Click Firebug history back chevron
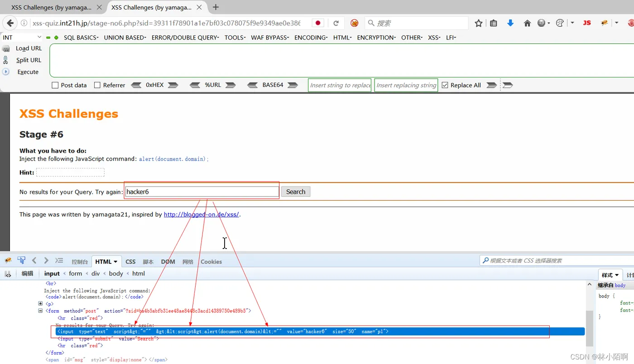This screenshot has height=364, width=634. 34,260
